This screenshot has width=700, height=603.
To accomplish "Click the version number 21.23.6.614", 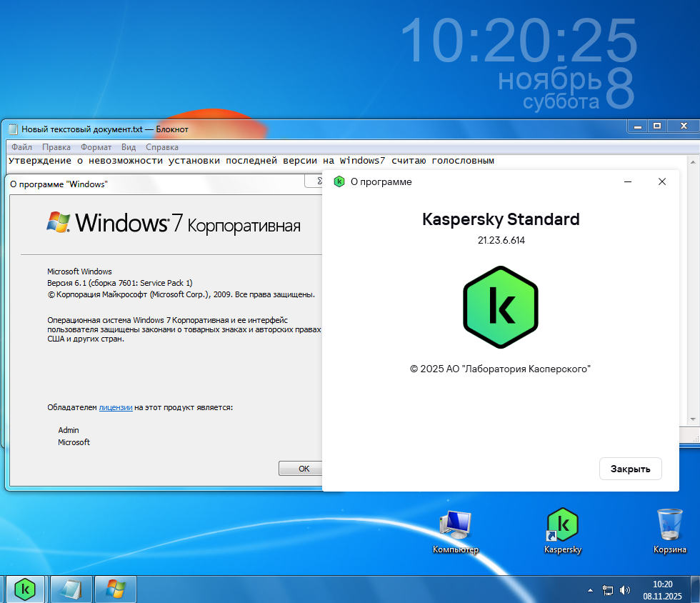I will tap(501, 240).
